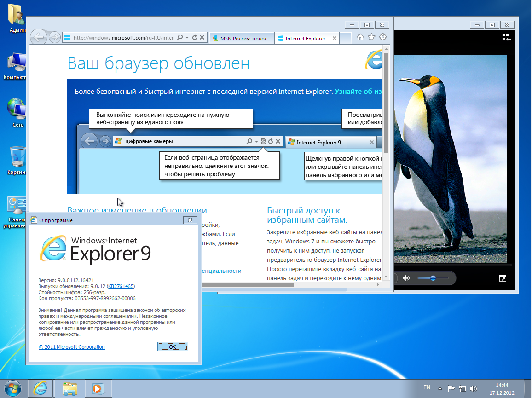Select the Панель управления desktop icon
This screenshot has width=532, height=398.
pyautogui.click(x=15, y=213)
